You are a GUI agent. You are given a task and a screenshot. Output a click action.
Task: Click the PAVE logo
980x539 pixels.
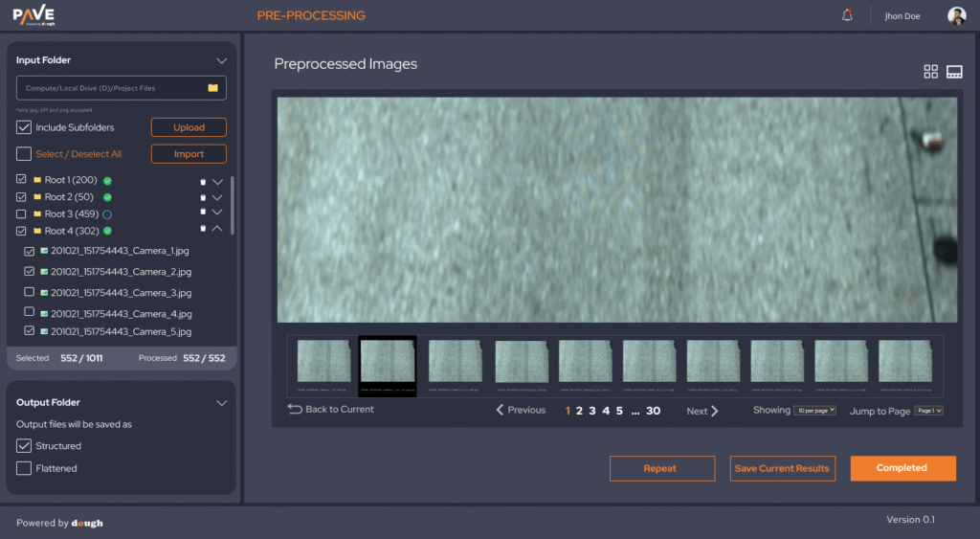[x=33, y=14]
